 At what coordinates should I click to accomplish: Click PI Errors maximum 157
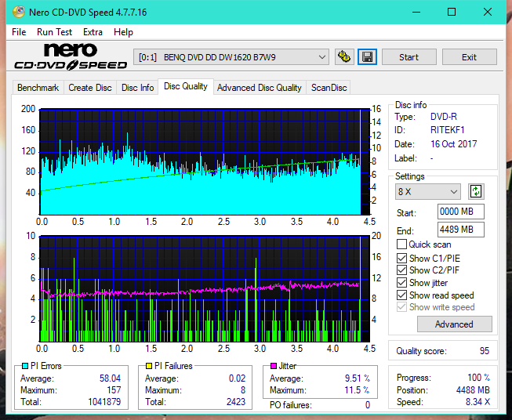pos(114,390)
